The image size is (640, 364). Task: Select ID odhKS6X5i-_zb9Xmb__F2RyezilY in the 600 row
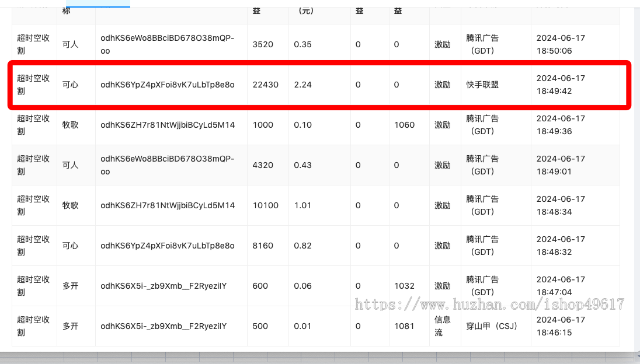coord(164,286)
